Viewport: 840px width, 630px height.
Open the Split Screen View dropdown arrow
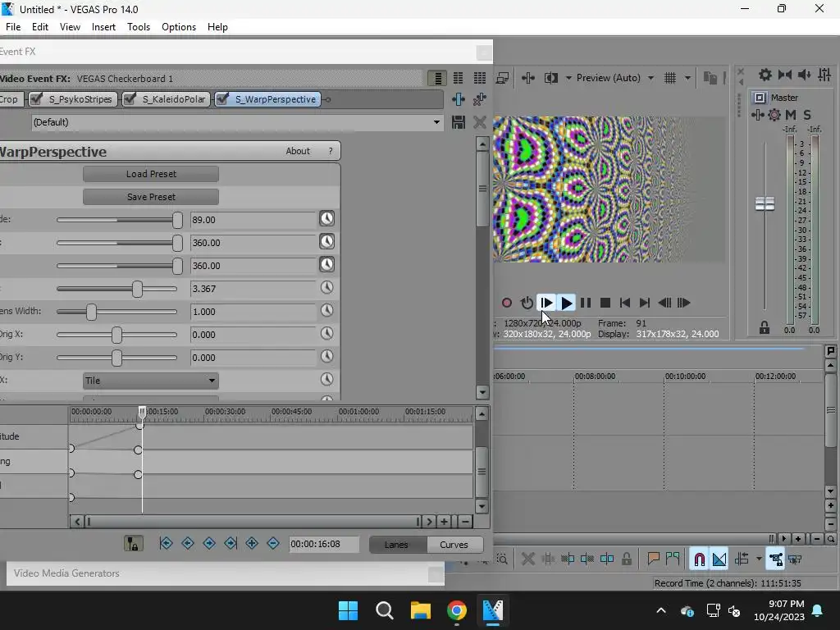[568, 78]
